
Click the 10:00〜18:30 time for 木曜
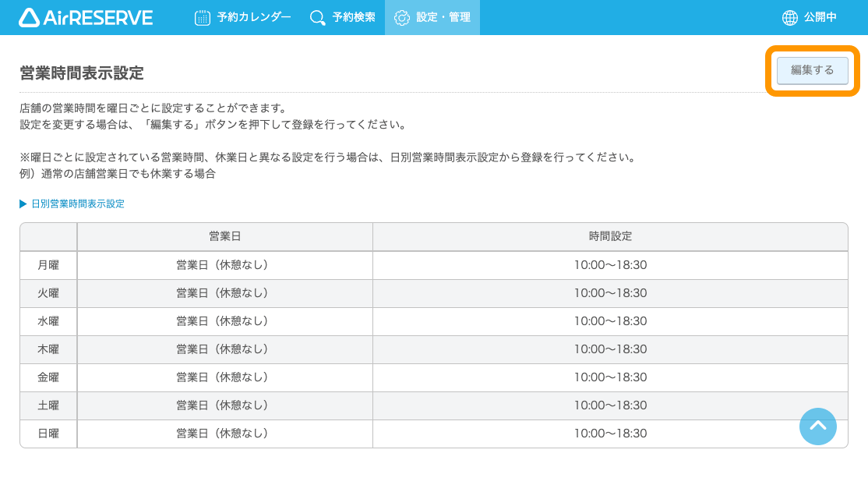click(610, 349)
